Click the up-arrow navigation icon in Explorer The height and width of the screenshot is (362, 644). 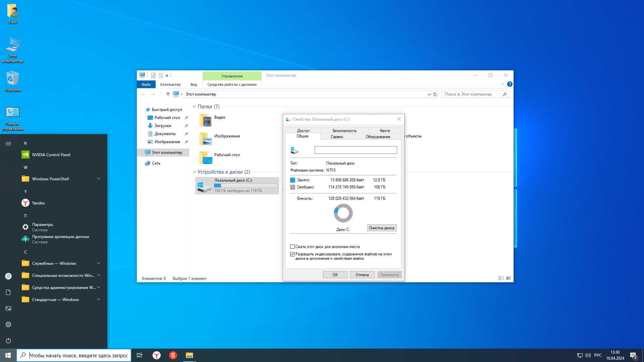[168, 94]
